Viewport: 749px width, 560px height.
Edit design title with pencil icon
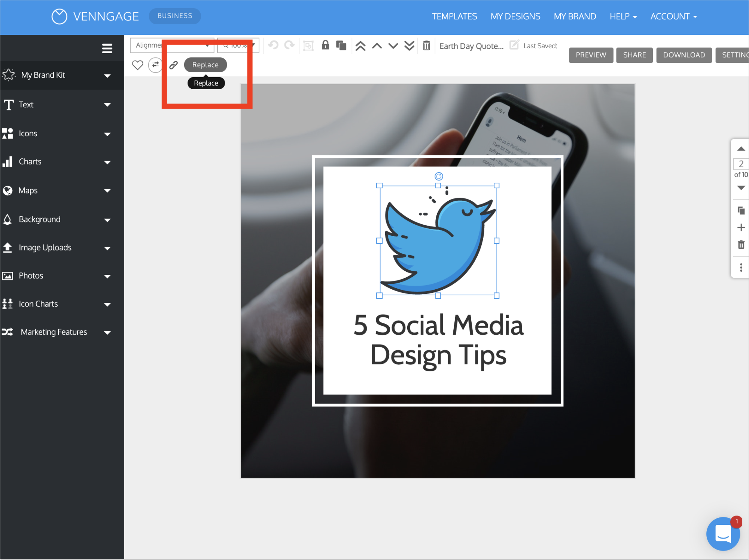point(514,45)
